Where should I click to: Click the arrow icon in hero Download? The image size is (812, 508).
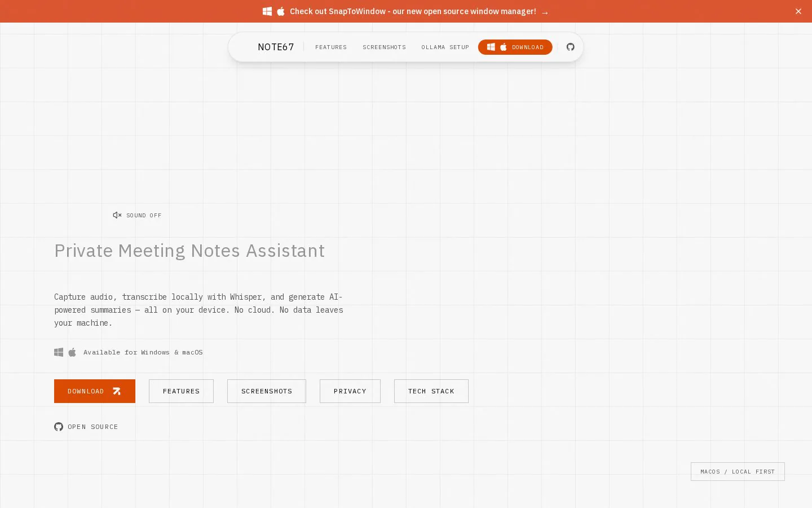coord(117,391)
